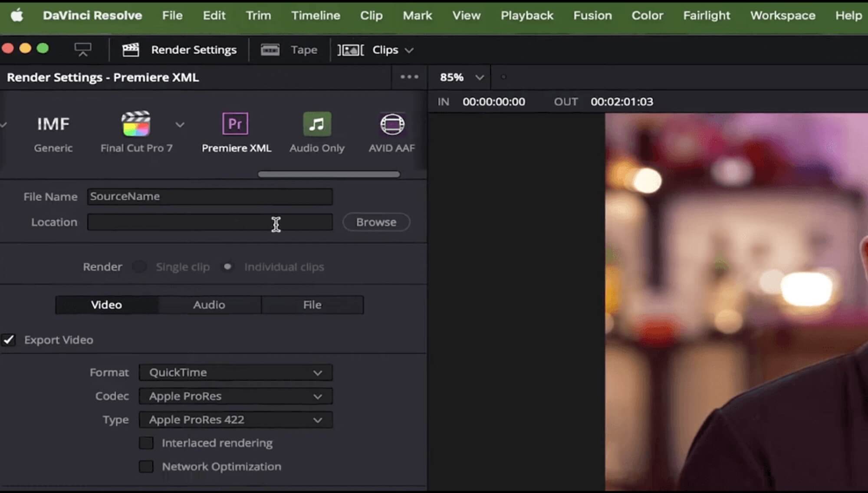Open the Fusion menu in menu bar
This screenshot has height=493, width=868.
pos(592,15)
